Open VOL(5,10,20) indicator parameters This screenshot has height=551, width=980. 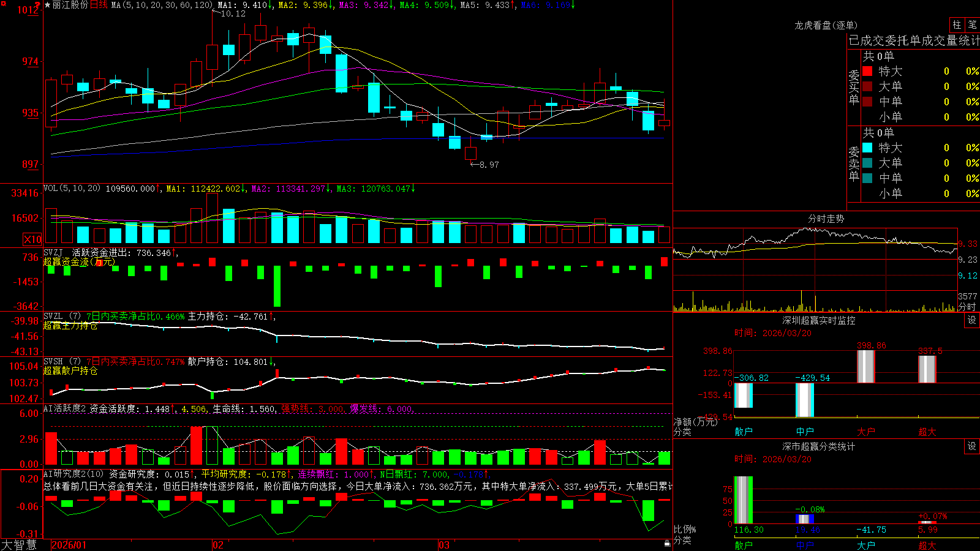tap(72, 189)
